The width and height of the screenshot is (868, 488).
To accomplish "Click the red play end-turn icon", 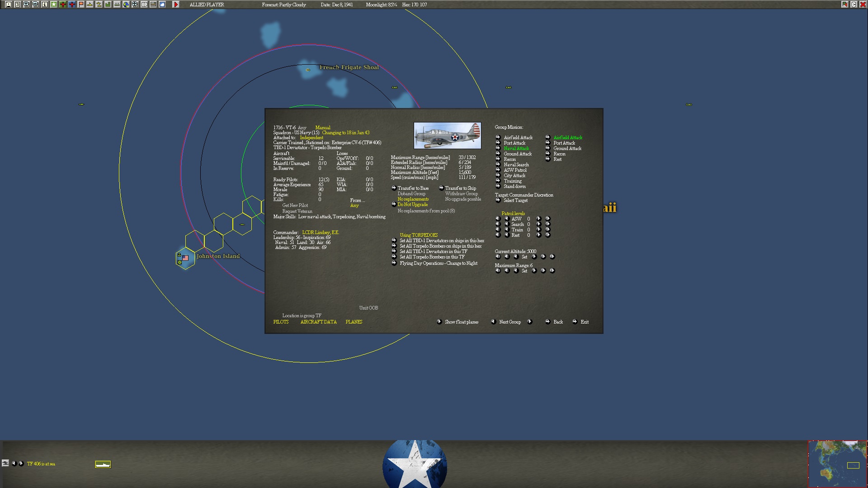I will [176, 5].
